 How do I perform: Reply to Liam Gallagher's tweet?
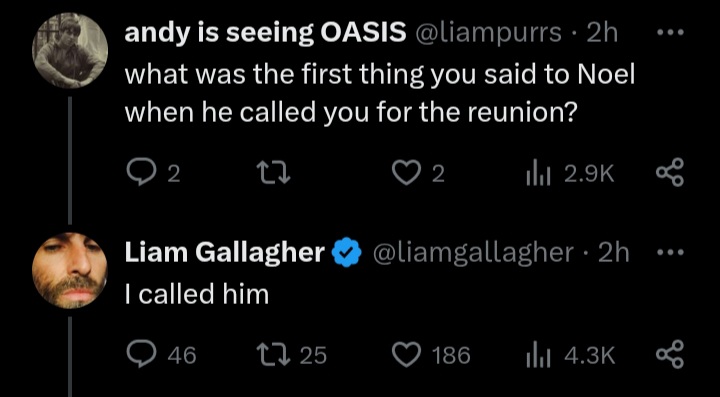[161, 355]
